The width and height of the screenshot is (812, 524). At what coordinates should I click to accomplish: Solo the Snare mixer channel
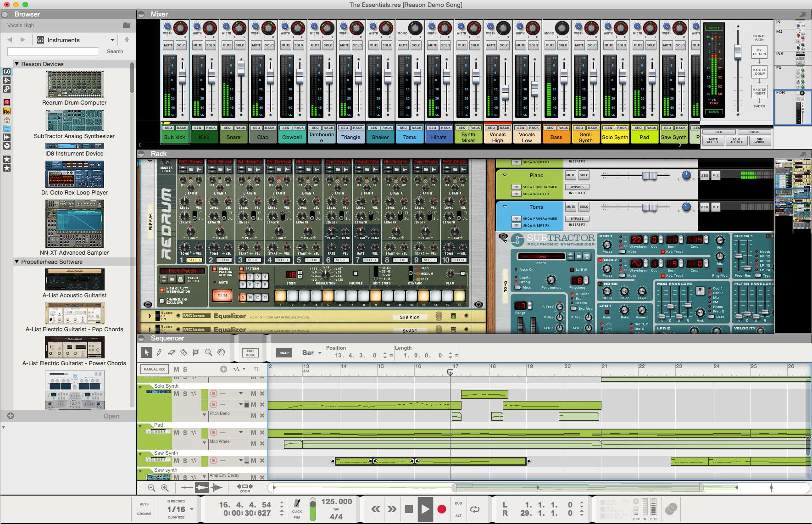pyautogui.click(x=240, y=45)
